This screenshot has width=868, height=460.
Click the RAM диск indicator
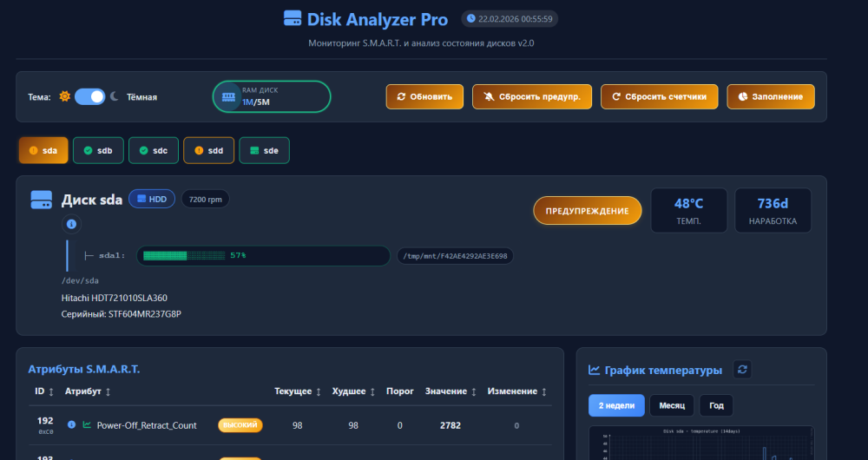click(272, 96)
